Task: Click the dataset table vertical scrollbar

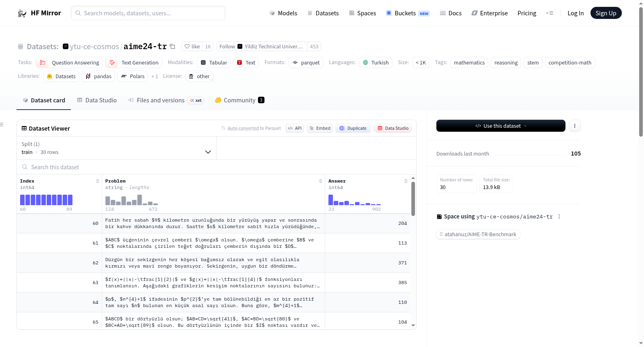Action: point(413,199)
